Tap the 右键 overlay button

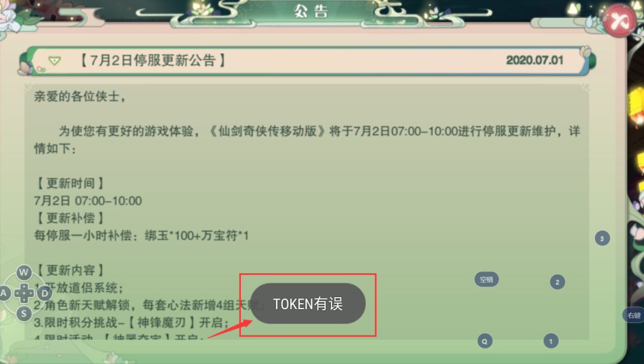pos(634,315)
